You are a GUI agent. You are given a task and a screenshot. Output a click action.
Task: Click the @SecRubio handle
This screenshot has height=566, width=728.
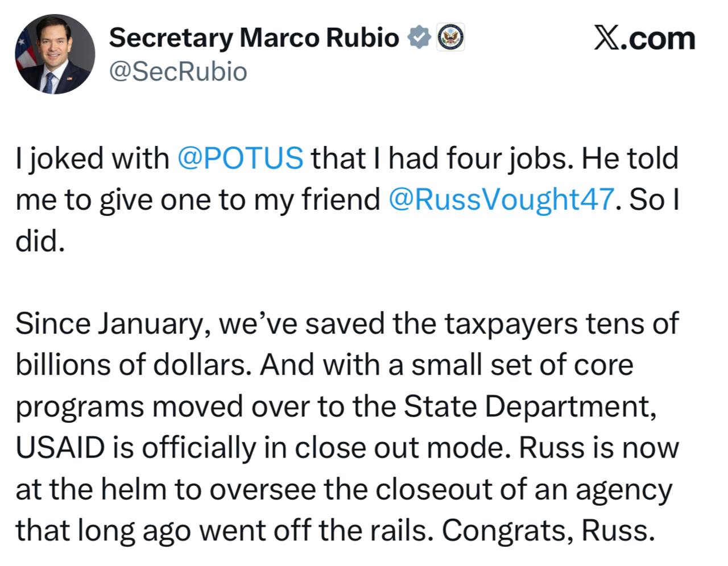click(177, 72)
